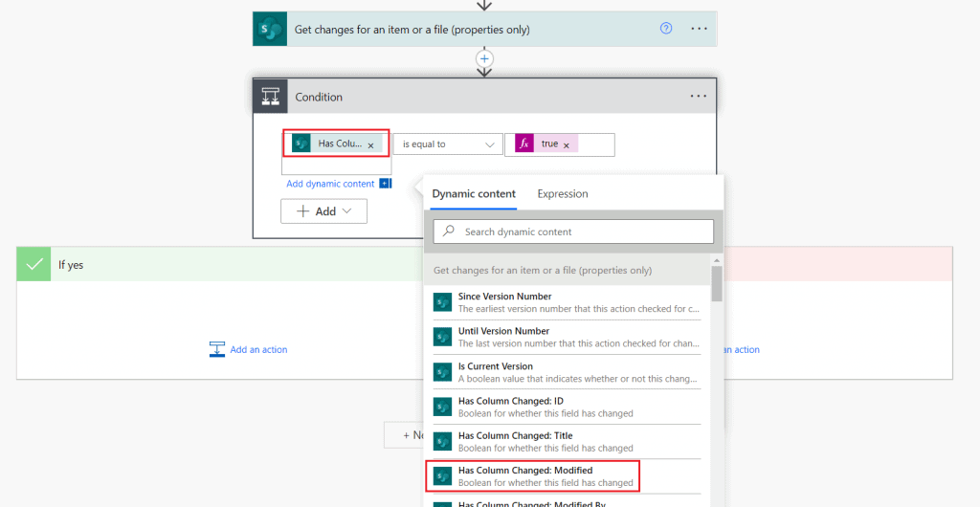Click SharePoint icon beside Has Column Changed: ID
Image resolution: width=980 pixels, height=507 pixels.
(x=442, y=408)
